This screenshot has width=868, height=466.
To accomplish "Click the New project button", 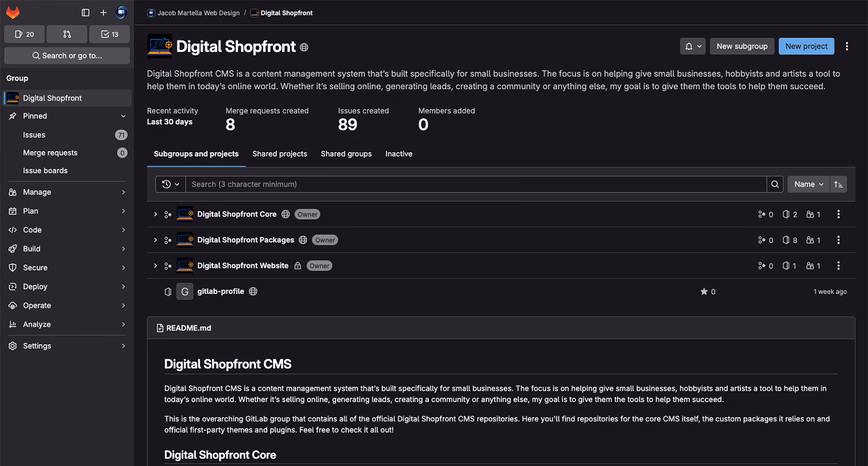I will pos(807,46).
